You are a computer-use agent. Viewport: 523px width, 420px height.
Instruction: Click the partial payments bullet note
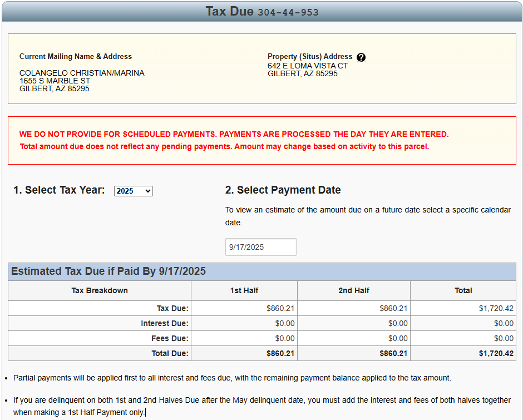(x=232, y=378)
